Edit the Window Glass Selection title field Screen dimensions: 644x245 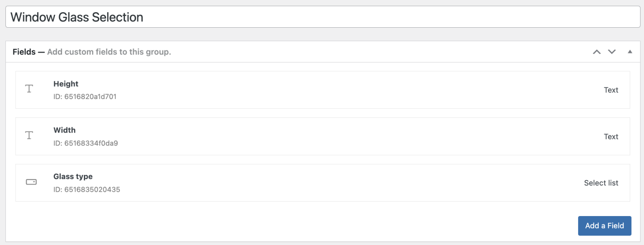tap(322, 17)
